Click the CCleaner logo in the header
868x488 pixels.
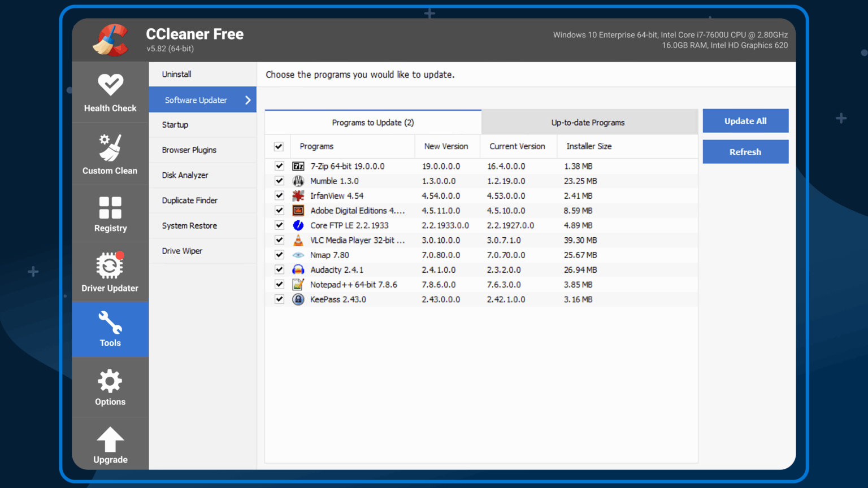coord(110,40)
